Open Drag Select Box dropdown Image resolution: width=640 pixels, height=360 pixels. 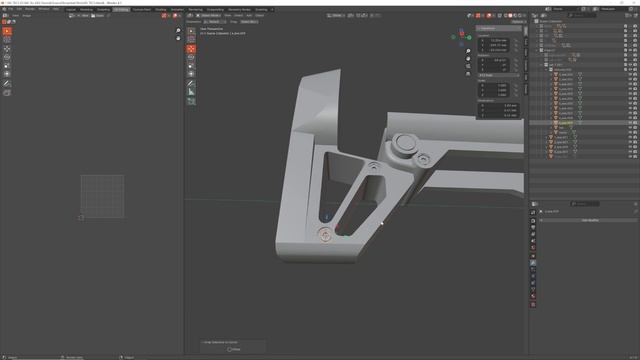pos(249,22)
